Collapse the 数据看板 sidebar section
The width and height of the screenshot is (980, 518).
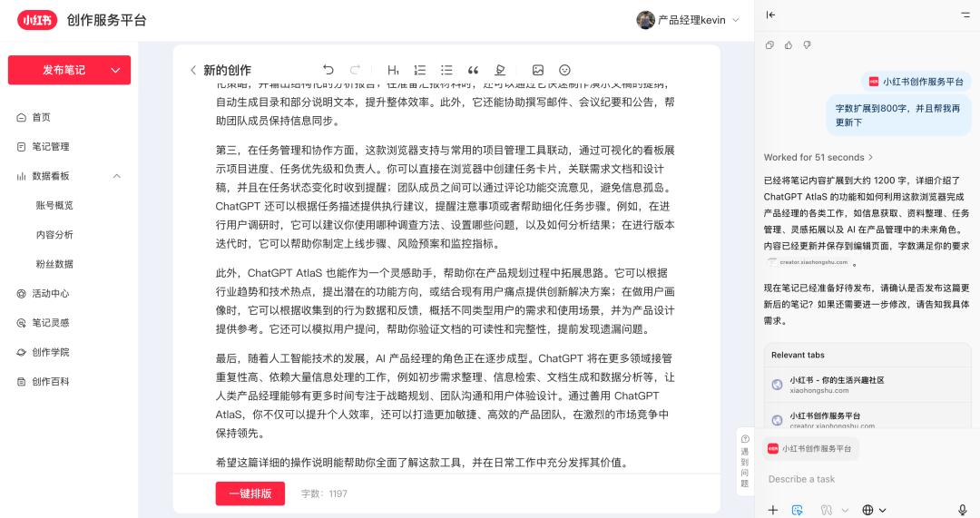coord(116,176)
